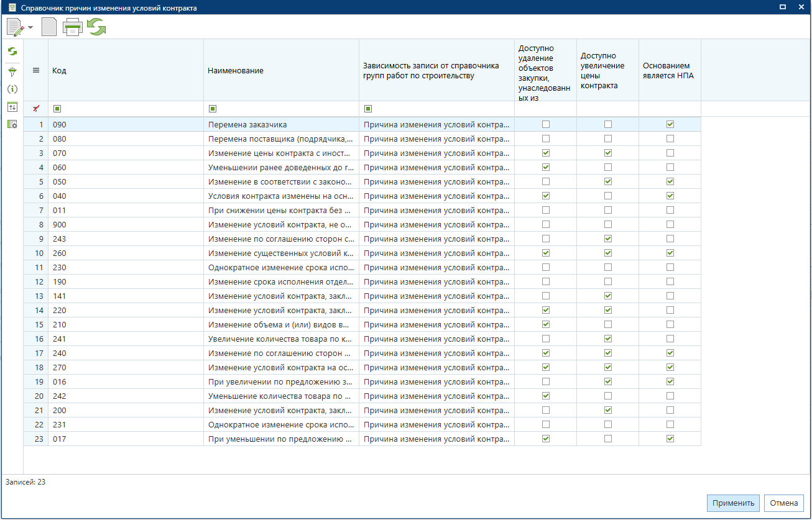Select row 'Изменение срока исполнения отдел...'
Image resolution: width=812 pixels, height=520 pixels.
click(x=362, y=281)
